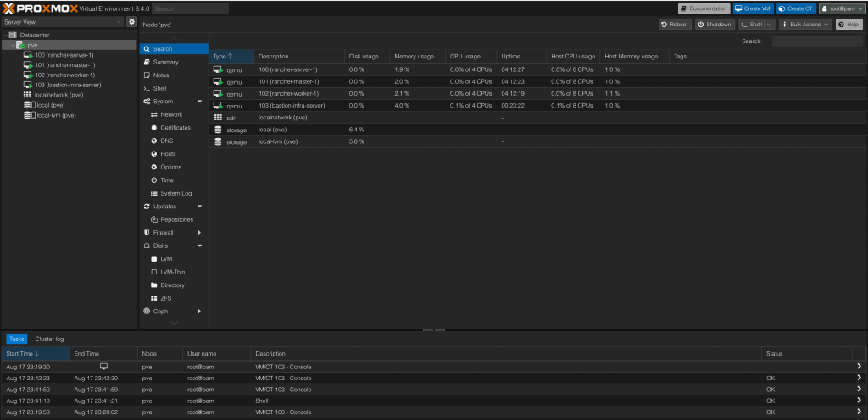Open the Bulk Actions dropdown
The height and width of the screenshot is (420, 868).
point(805,25)
